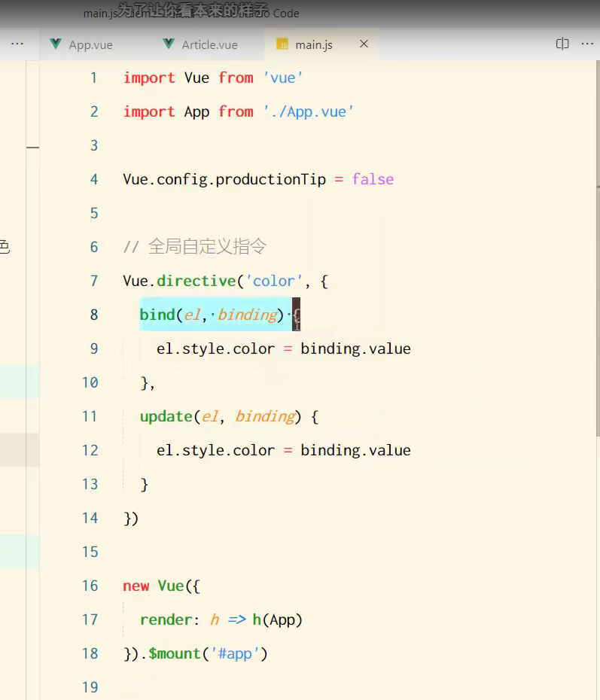Click binding.value on line 9
Image resolution: width=600 pixels, height=700 pixels.
point(355,348)
